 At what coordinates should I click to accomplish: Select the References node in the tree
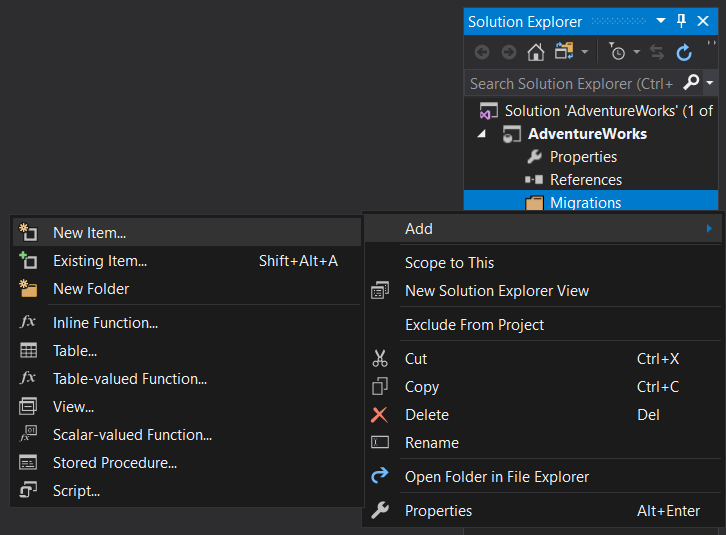(x=585, y=180)
